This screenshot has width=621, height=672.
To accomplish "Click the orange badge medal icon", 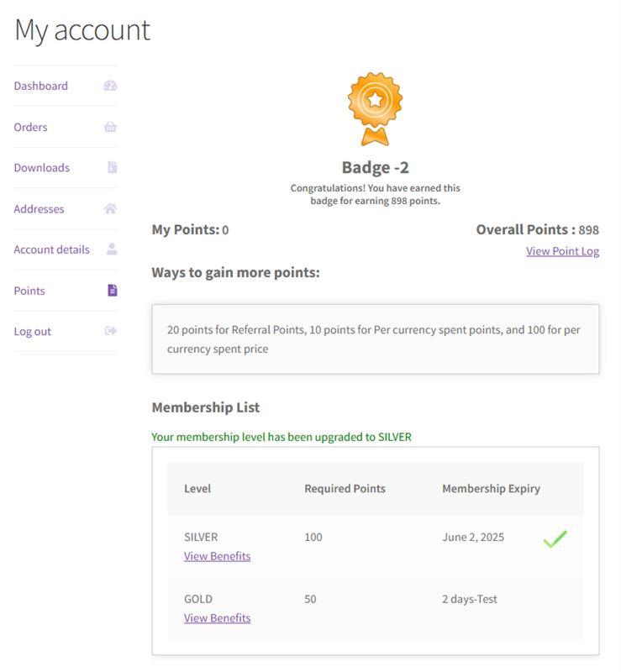I will pos(375,108).
